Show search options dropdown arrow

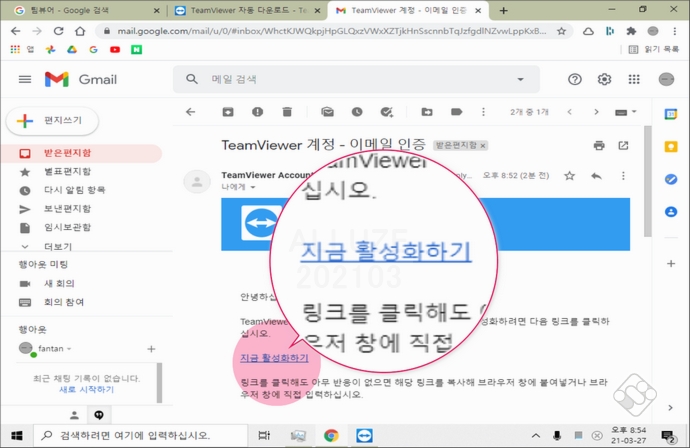pos(520,79)
